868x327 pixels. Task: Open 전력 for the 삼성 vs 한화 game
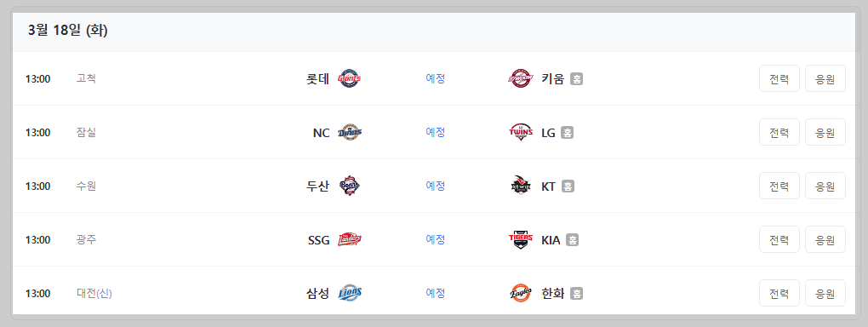[779, 293]
